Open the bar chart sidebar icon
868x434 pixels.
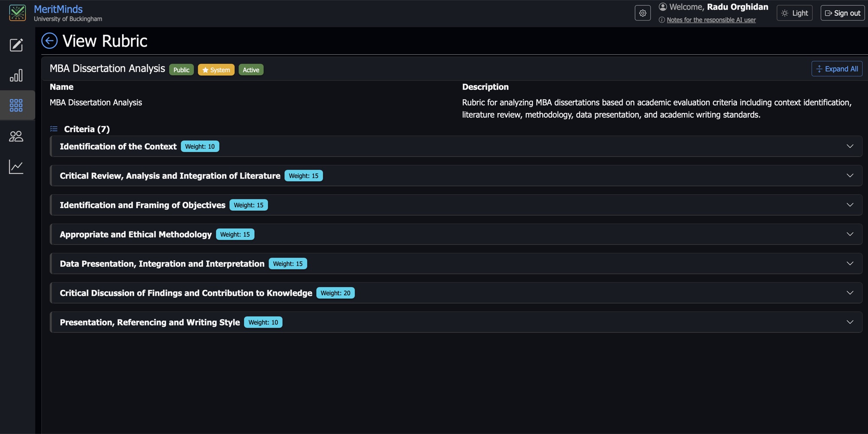(x=16, y=75)
